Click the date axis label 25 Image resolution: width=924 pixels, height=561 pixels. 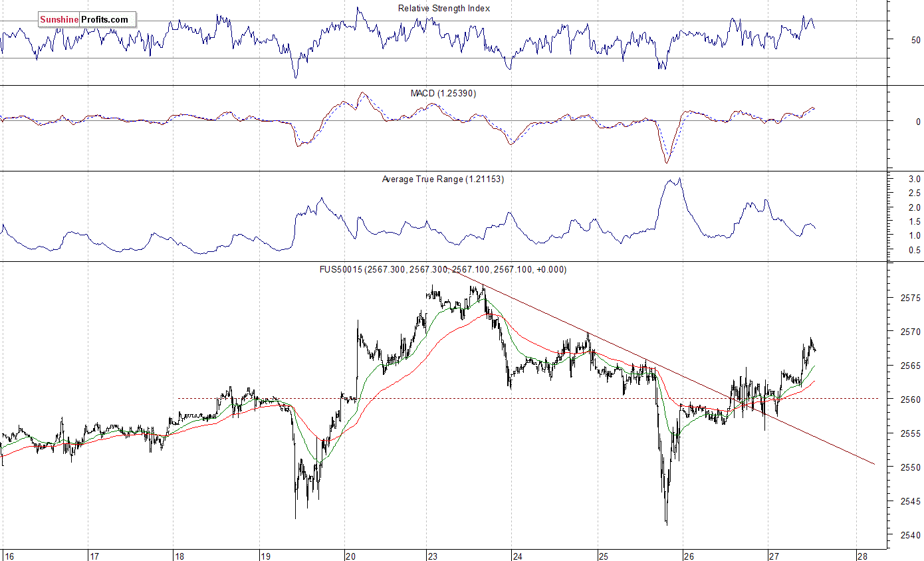pyautogui.click(x=604, y=556)
